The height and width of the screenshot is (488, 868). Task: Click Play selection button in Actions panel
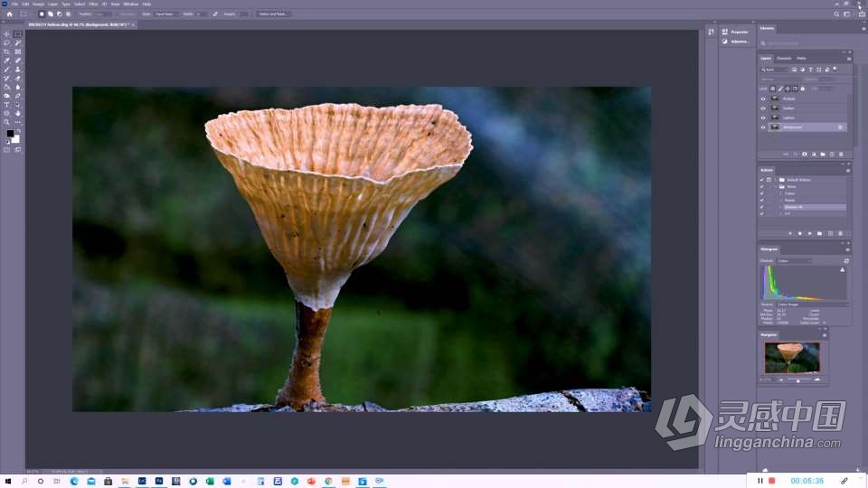coord(810,233)
